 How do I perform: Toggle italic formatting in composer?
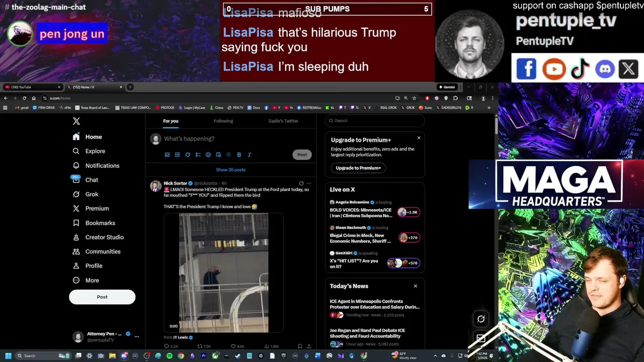[x=249, y=155]
